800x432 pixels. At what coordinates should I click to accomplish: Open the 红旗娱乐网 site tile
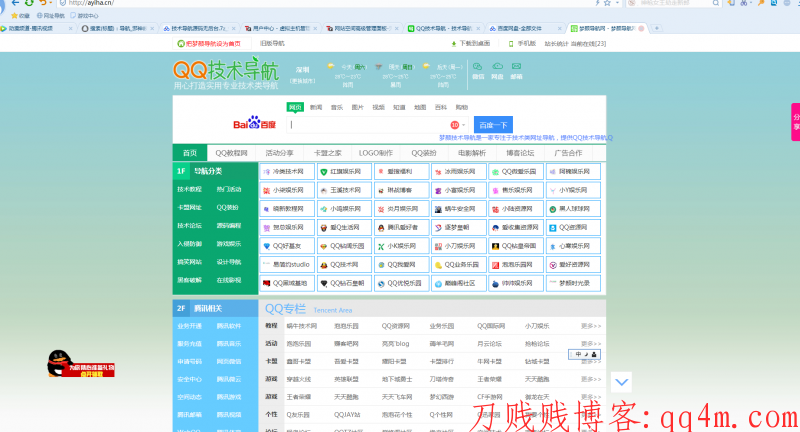[x=344, y=172]
